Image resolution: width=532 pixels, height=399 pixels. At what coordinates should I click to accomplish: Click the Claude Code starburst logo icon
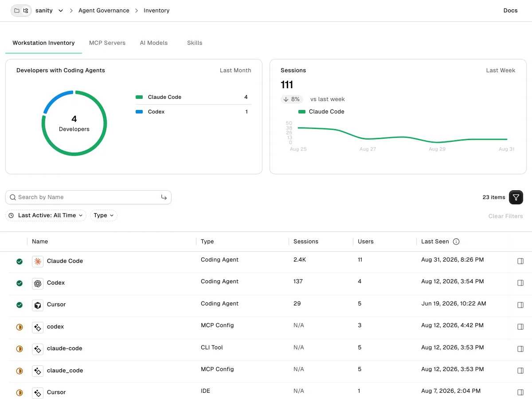(x=38, y=262)
